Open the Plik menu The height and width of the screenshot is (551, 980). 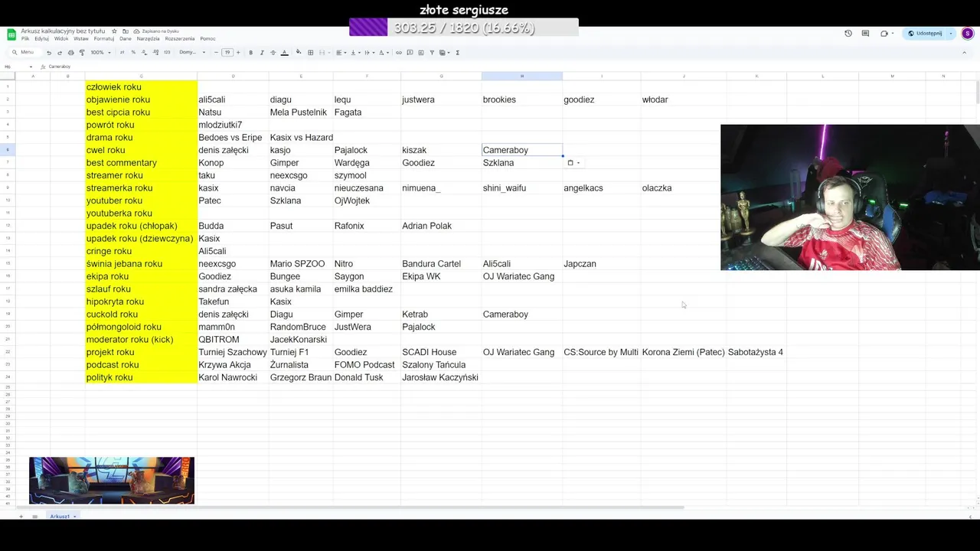tap(25, 39)
